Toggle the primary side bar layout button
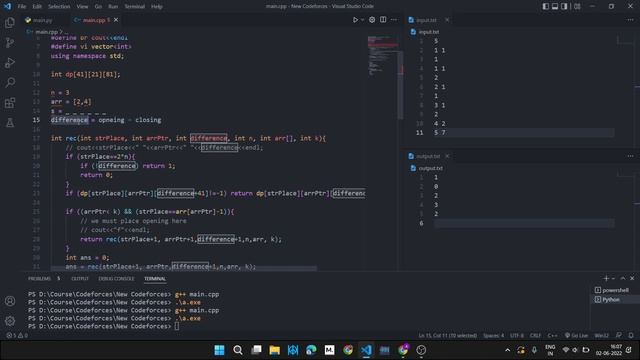Viewport: 640px width, 360px height. pyautogui.click(x=546, y=6)
